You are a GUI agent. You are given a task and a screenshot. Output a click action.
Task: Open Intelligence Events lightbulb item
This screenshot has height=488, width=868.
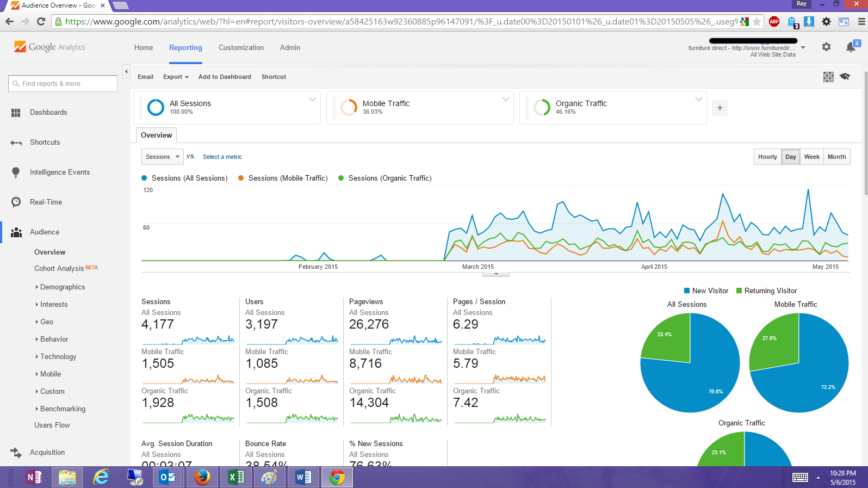click(60, 172)
